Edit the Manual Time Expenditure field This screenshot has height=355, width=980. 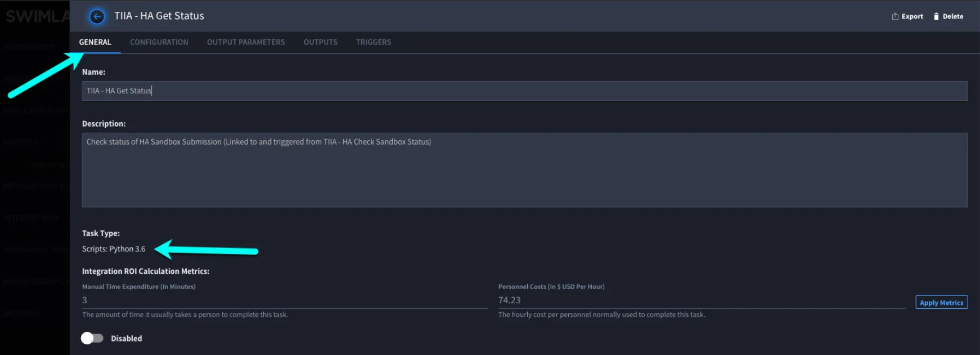point(285,300)
